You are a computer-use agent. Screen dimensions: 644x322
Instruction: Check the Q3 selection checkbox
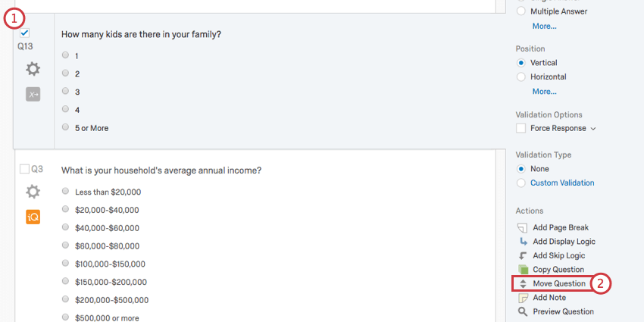[24, 169]
